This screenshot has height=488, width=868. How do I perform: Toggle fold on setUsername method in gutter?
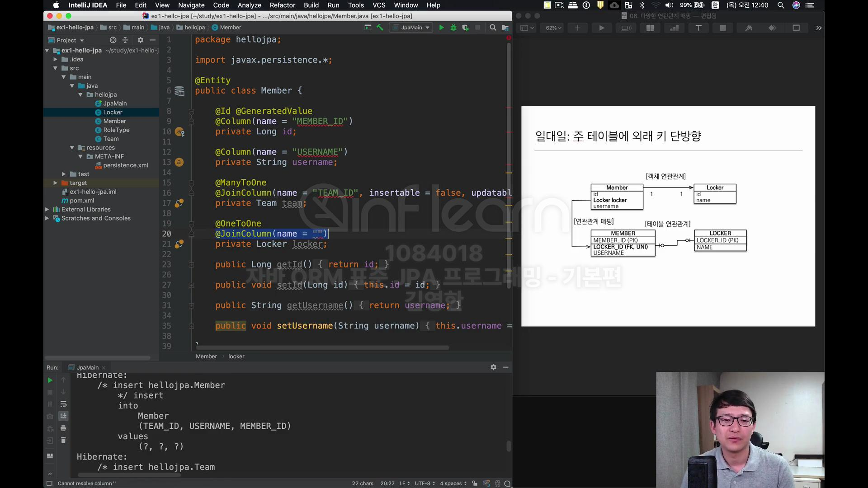(x=191, y=326)
